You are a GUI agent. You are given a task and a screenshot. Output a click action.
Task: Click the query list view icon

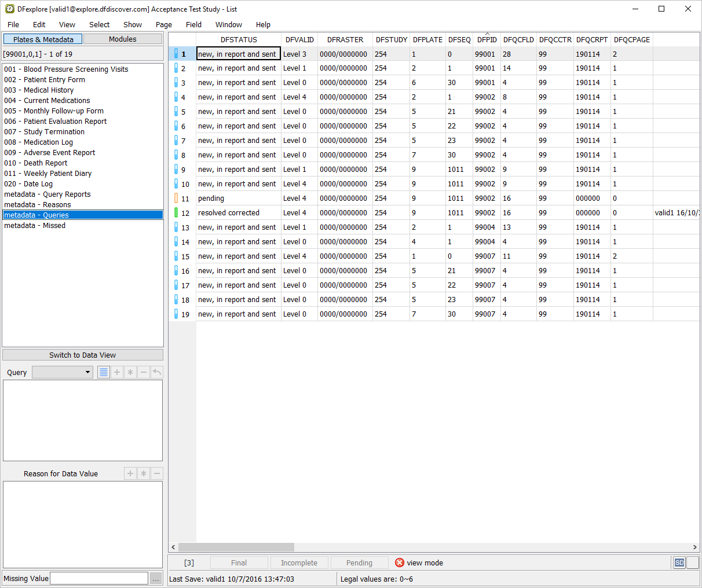tap(104, 372)
